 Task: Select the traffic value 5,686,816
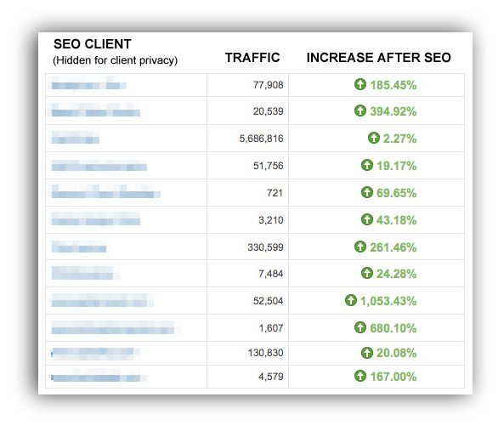coord(261,139)
